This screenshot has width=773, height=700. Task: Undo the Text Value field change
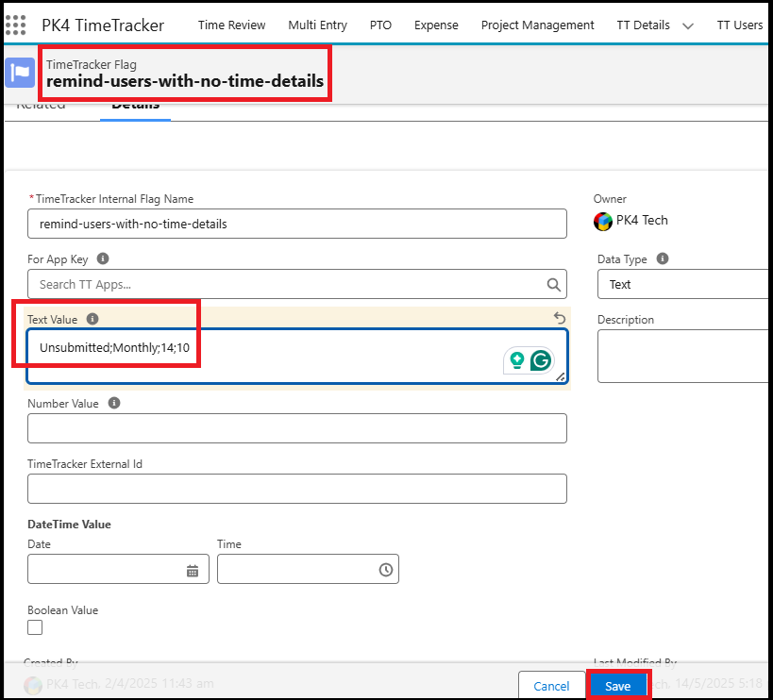[x=559, y=318]
